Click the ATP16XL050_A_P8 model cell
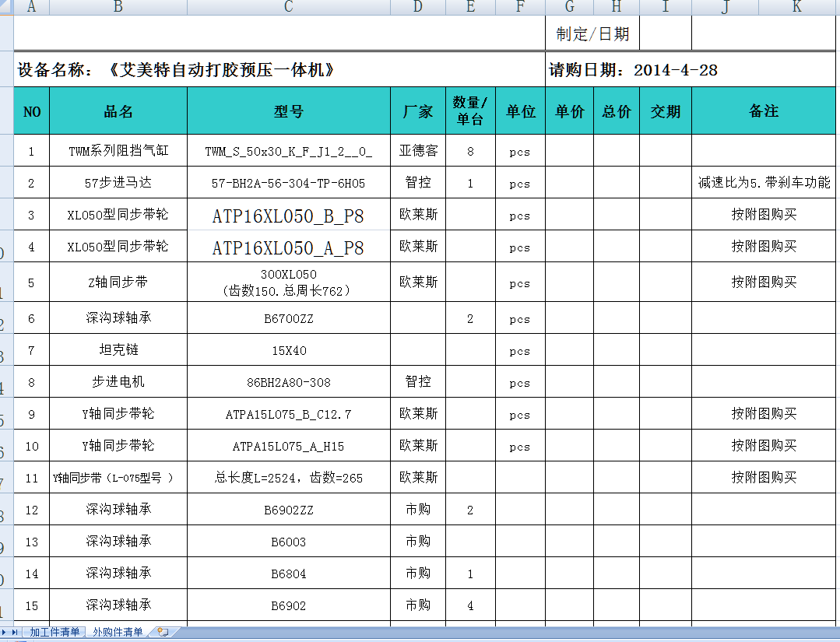This screenshot has height=642, width=840. tap(289, 247)
